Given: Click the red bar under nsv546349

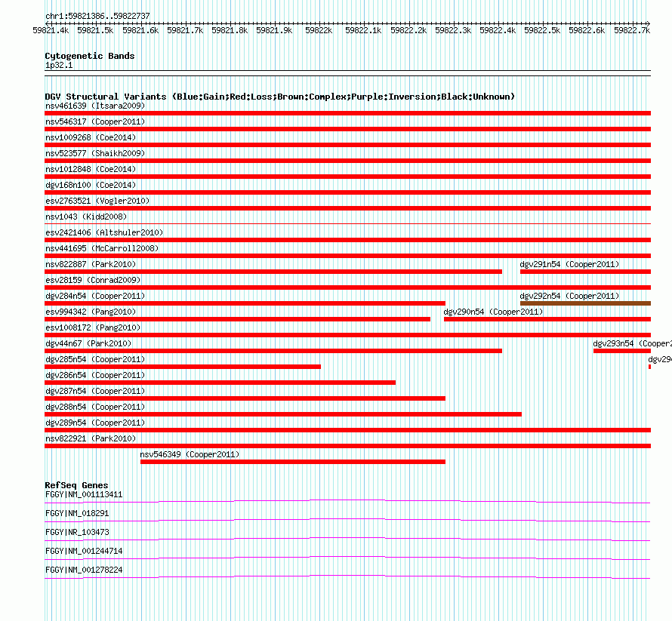Looking at the screenshot, I should tap(293, 462).
